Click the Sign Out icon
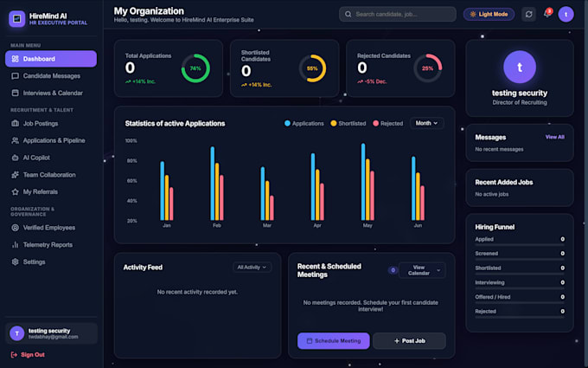The image size is (588, 368). tap(14, 354)
